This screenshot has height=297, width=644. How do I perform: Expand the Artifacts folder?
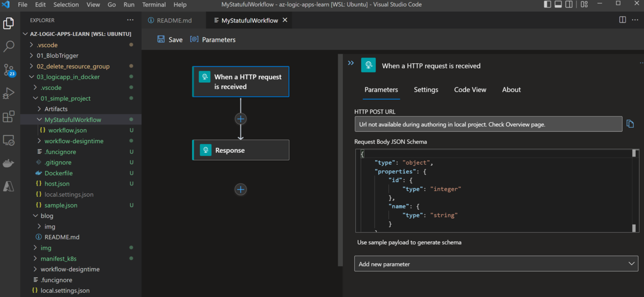tap(56, 109)
